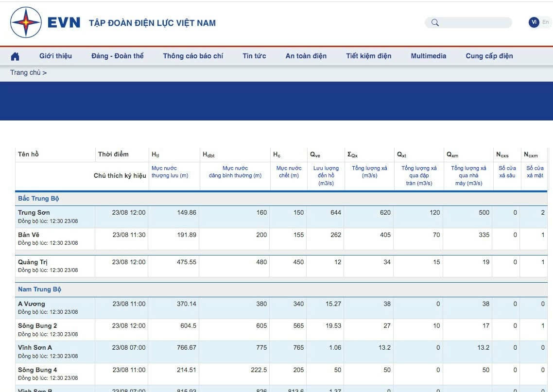Open Thông cáo báo chí menu
Viewport: 553px width, 392px height.
(193, 56)
